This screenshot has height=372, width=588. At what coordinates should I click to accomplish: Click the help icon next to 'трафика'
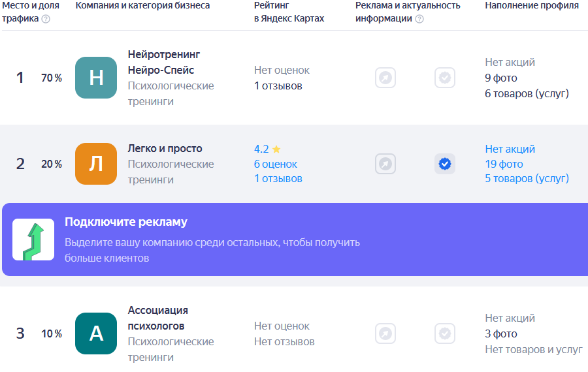coord(46,19)
